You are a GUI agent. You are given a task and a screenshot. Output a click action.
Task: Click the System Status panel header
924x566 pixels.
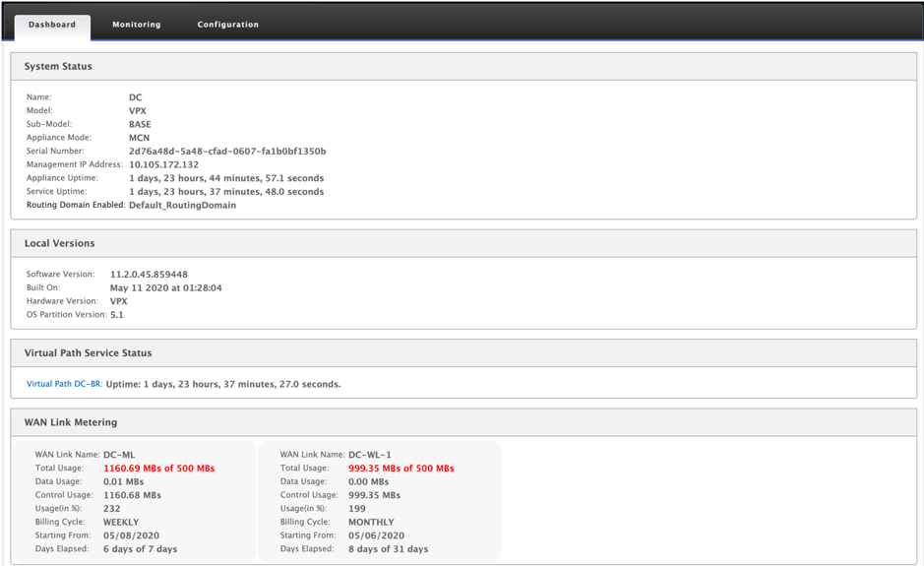pyautogui.click(x=463, y=67)
